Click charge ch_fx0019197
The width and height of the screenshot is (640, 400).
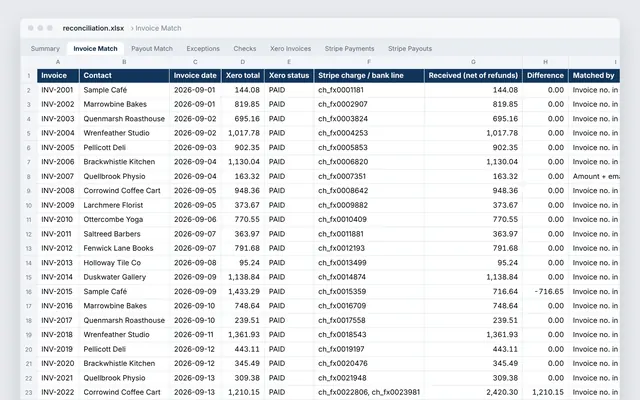click(x=369, y=349)
